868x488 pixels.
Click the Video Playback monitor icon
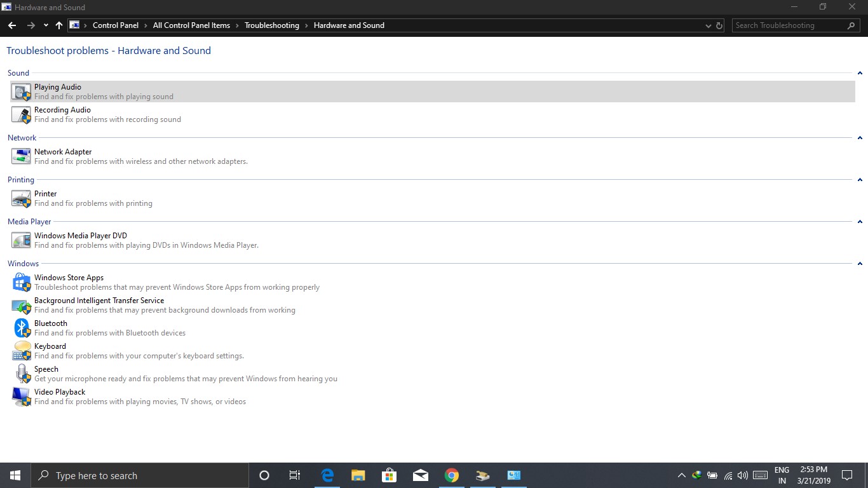(21, 397)
